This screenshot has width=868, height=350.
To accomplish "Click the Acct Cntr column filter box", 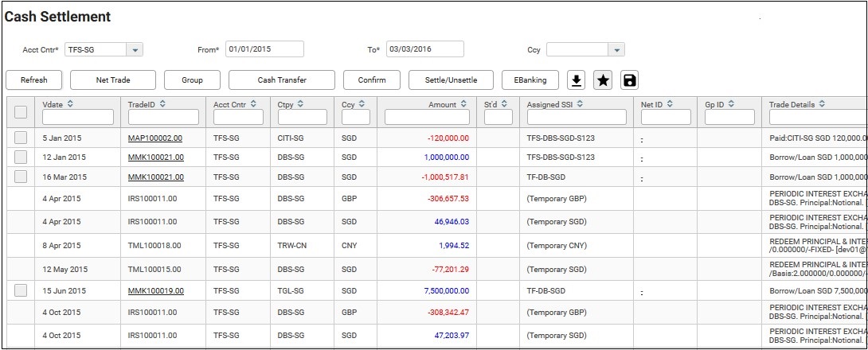I will pos(239,117).
